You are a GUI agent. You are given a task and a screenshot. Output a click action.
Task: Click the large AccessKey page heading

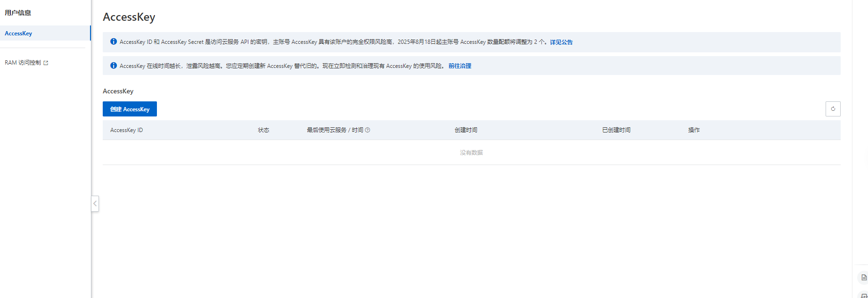[x=129, y=17]
